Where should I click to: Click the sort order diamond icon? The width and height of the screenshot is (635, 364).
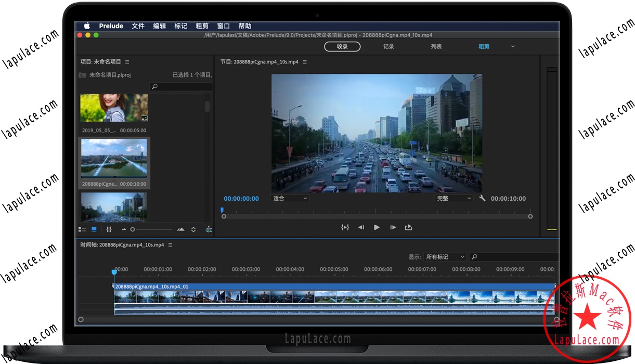193,229
